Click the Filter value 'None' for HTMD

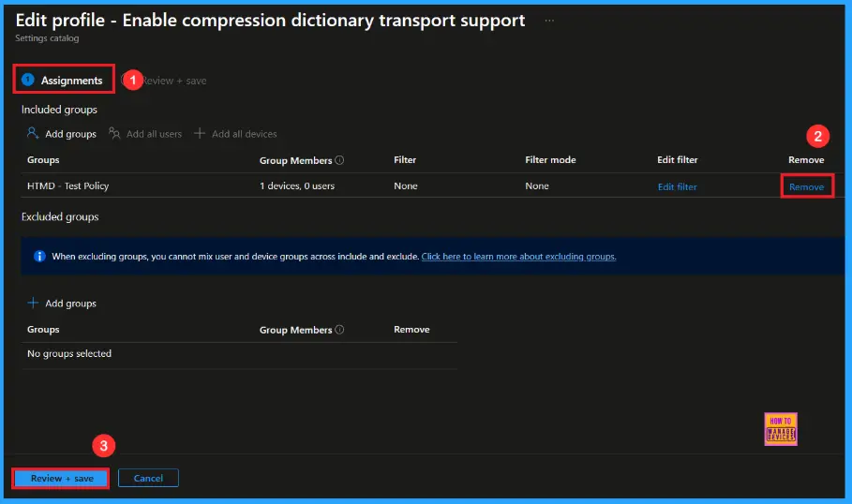click(x=405, y=185)
